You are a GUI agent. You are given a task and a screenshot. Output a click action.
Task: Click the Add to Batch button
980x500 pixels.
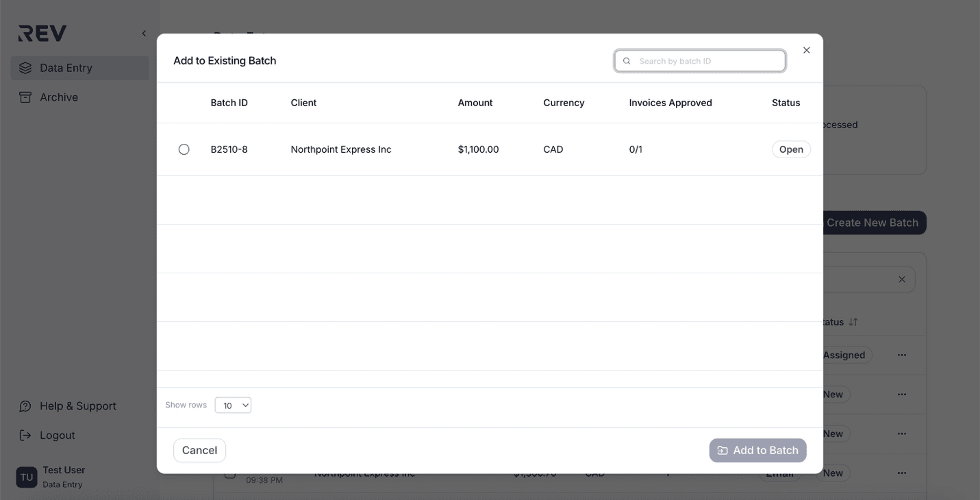[757, 450]
